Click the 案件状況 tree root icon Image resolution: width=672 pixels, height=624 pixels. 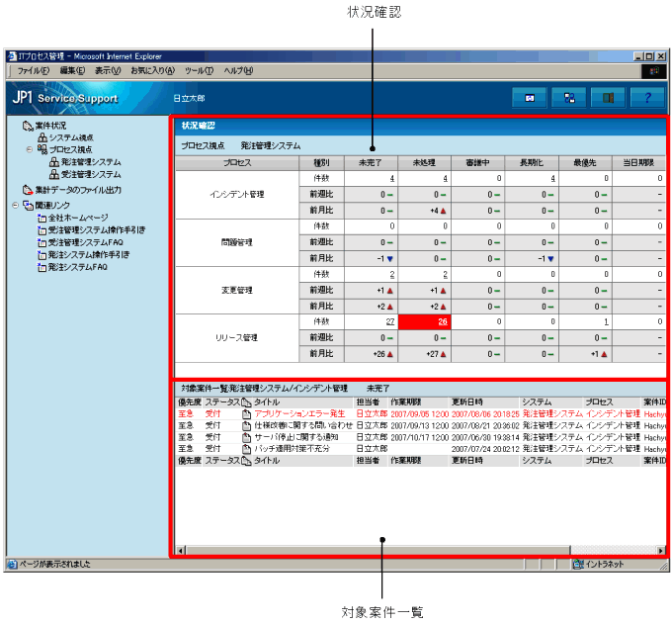(x=27, y=126)
